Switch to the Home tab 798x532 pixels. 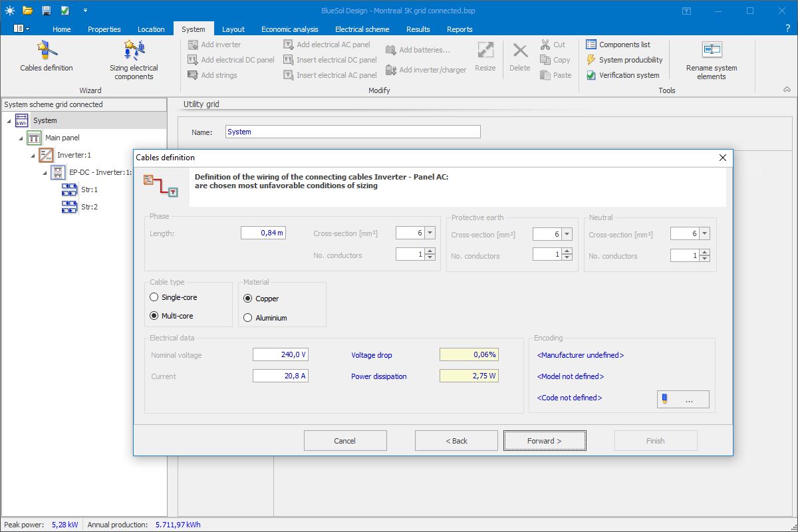coord(62,29)
